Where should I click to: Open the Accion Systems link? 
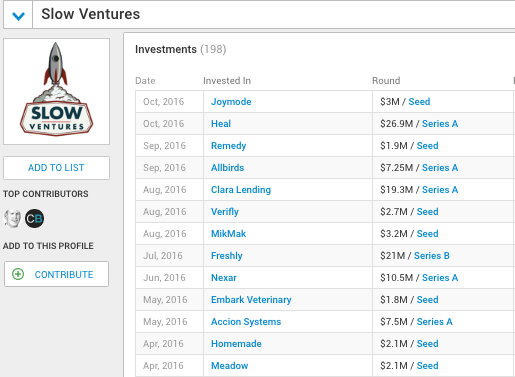tap(246, 322)
